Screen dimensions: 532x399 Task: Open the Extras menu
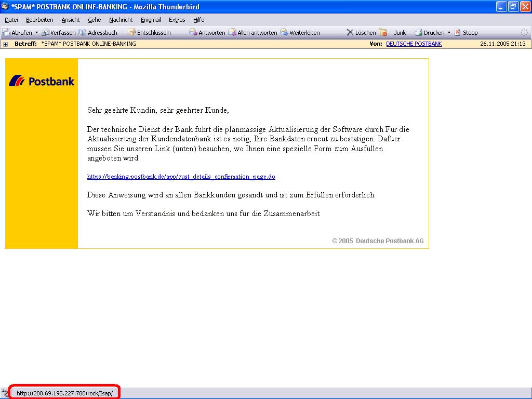tap(177, 20)
